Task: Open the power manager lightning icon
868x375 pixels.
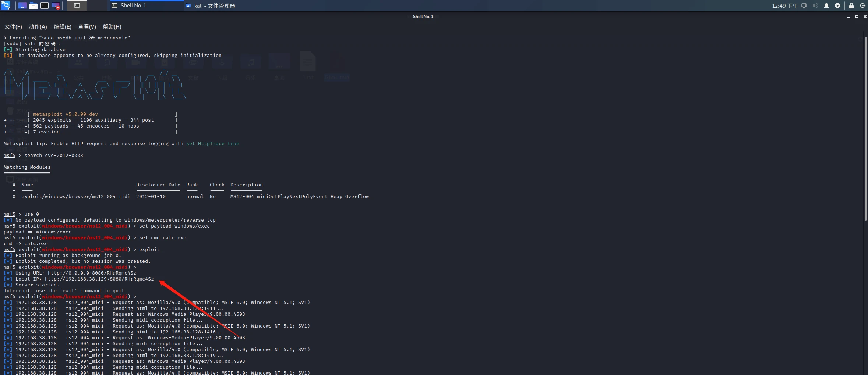Action: [837, 6]
